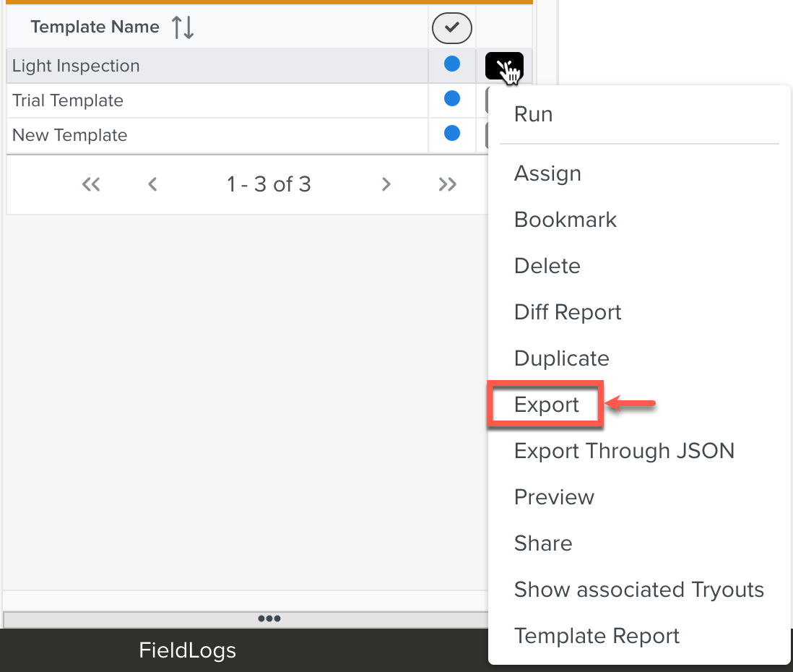Choose Export Through JSON option

coord(624,451)
